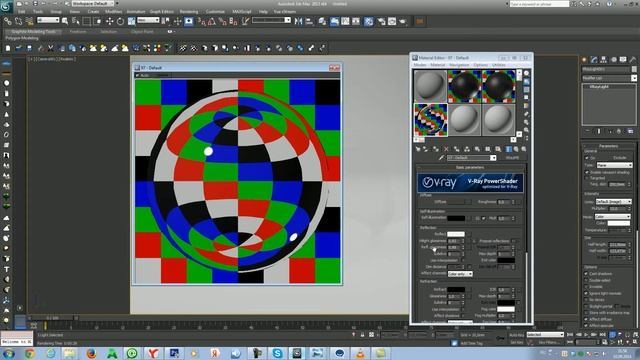This screenshot has width=640, height=360.
Task: Click the Get Material icon
Action: (x=418, y=149)
